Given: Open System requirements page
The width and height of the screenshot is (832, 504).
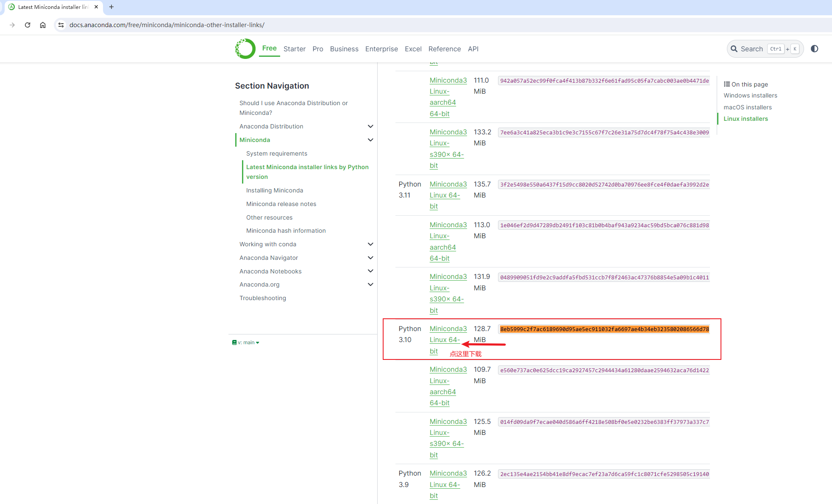Looking at the screenshot, I should [277, 153].
